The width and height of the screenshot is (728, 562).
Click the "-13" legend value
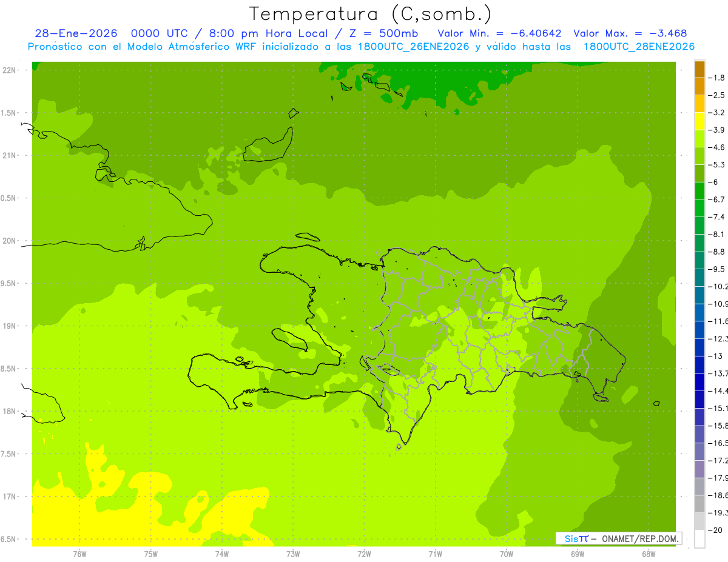click(x=715, y=356)
